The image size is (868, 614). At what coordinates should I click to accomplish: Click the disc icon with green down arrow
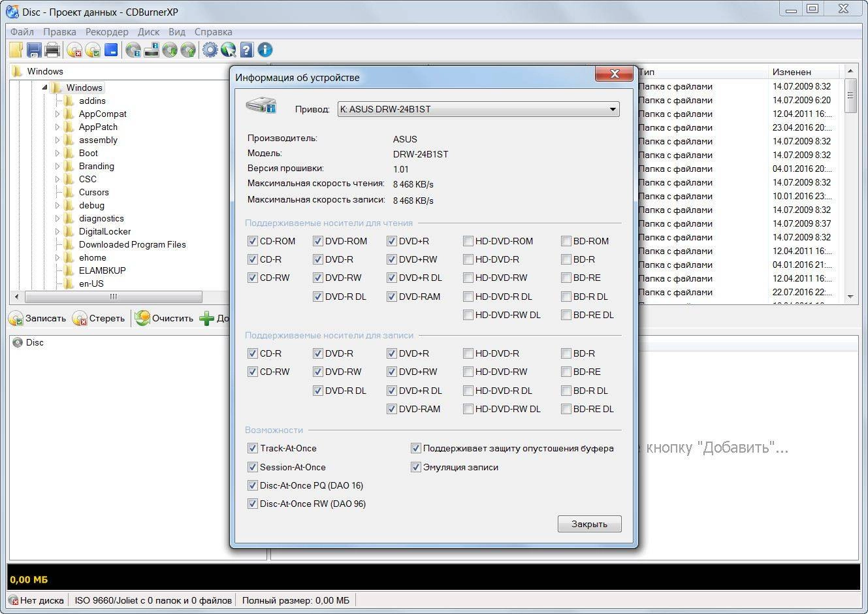[170, 50]
